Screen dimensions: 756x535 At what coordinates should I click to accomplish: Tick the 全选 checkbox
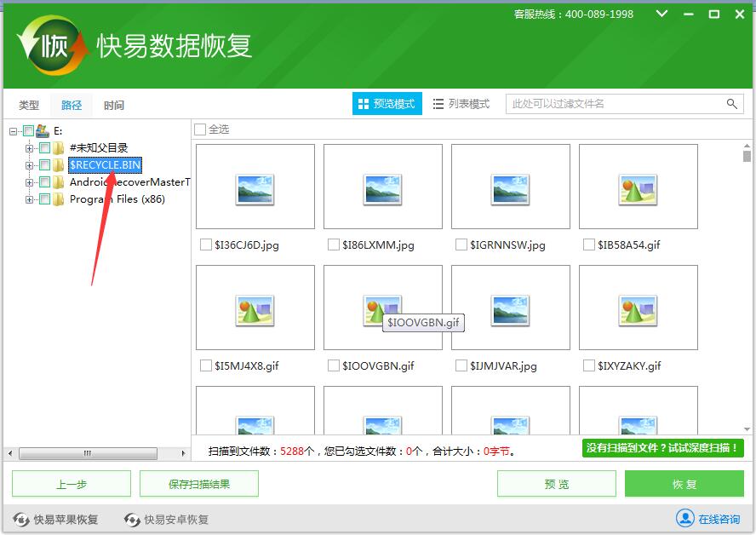tap(199, 129)
